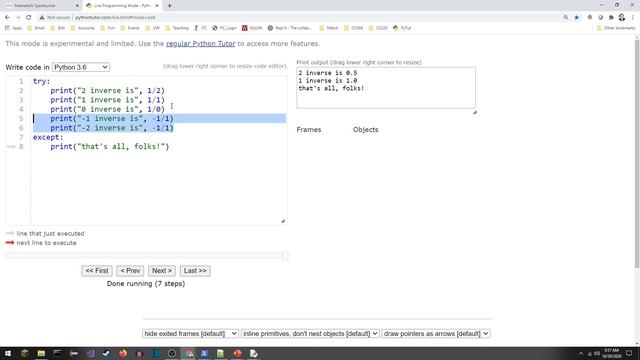Open the Accounts bookmarks folder

(83, 28)
